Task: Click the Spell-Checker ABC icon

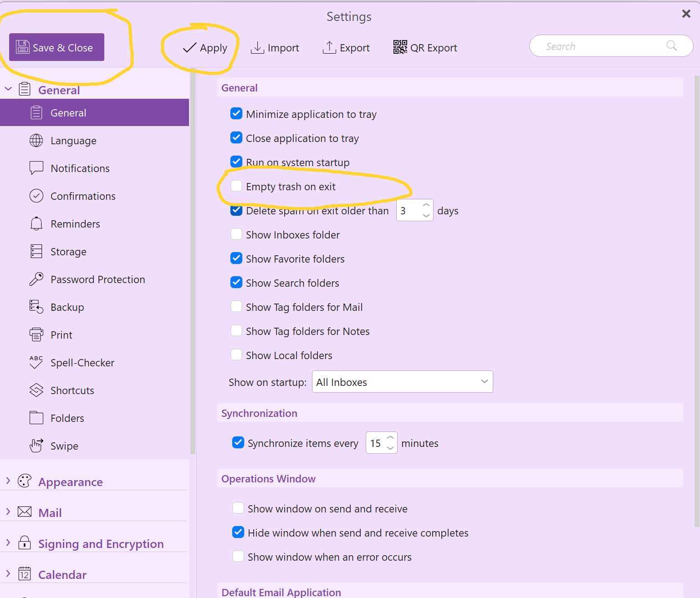Action: pyautogui.click(x=36, y=362)
